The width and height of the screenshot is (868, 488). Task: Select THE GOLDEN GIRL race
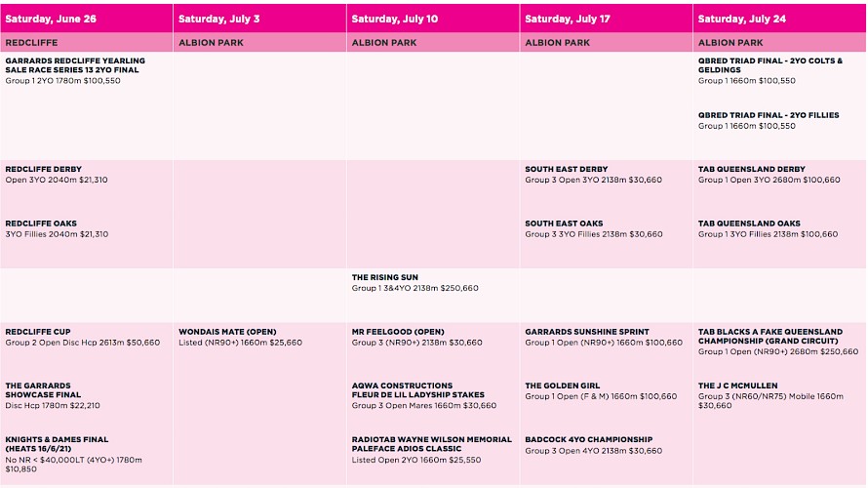point(563,386)
